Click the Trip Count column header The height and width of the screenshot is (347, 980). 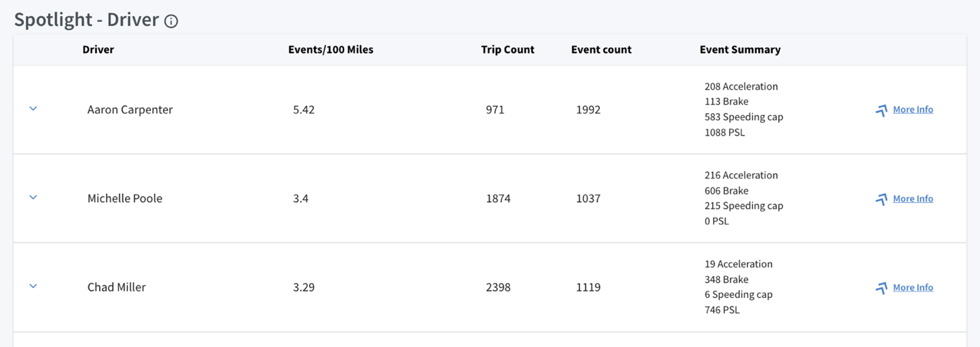click(x=508, y=50)
